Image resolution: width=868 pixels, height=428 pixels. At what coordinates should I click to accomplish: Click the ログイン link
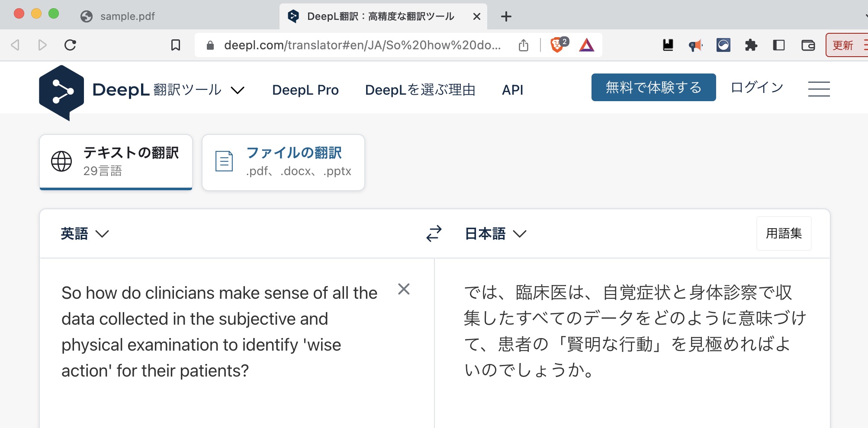[x=757, y=87]
